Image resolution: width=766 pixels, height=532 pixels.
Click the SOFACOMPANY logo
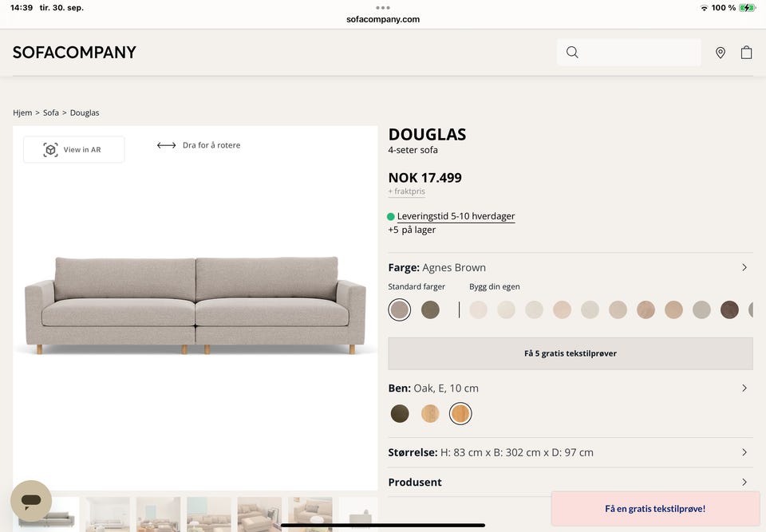pos(74,53)
